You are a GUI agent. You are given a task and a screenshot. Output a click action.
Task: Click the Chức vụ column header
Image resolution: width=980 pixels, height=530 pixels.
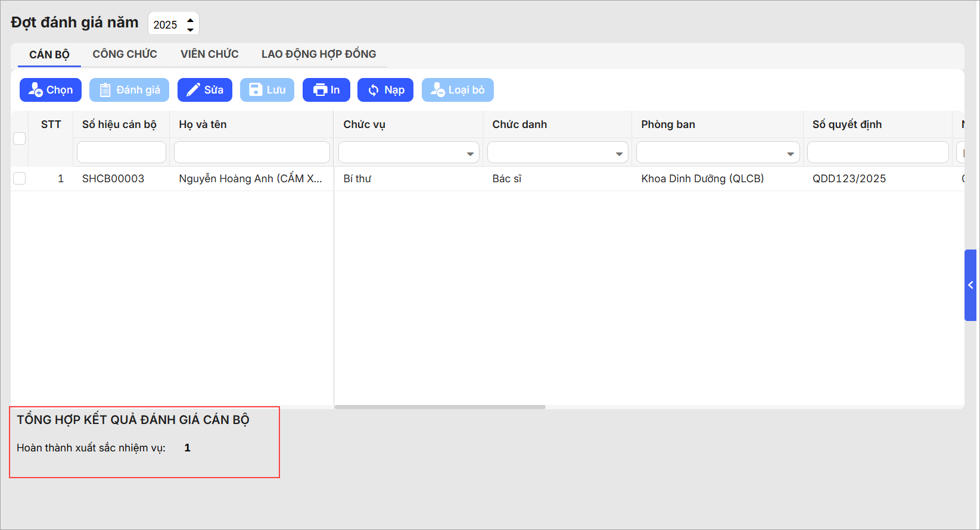pyautogui.click(x=364, y=124)
